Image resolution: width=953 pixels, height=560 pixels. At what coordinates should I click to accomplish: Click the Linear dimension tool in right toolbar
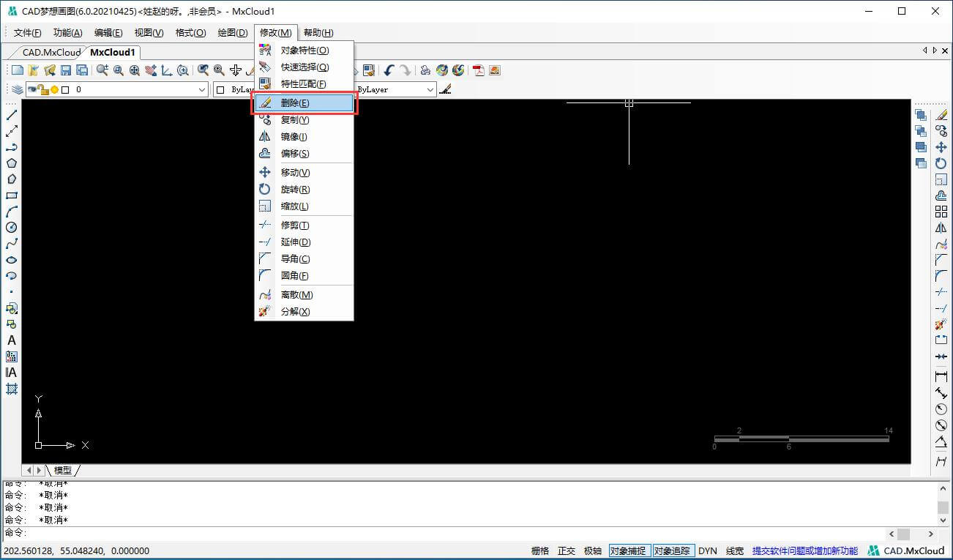pos(941,376)
